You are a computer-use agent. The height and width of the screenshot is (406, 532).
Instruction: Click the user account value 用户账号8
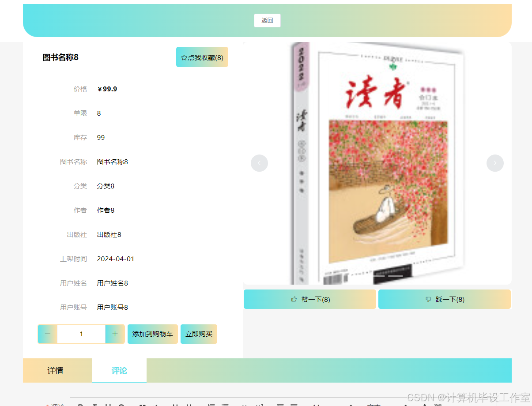[113, 308]
